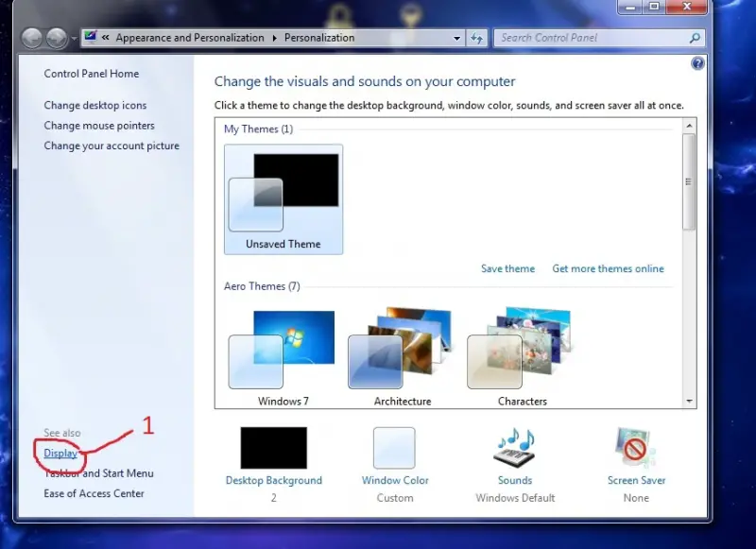Go back with the Back arrow button
Image resolution: width=756 pixels, height=549 pixels.
point(32,38)
